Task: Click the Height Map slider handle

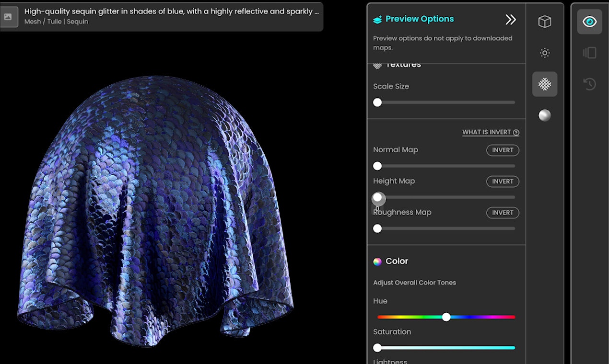Action: pos(378,197)
